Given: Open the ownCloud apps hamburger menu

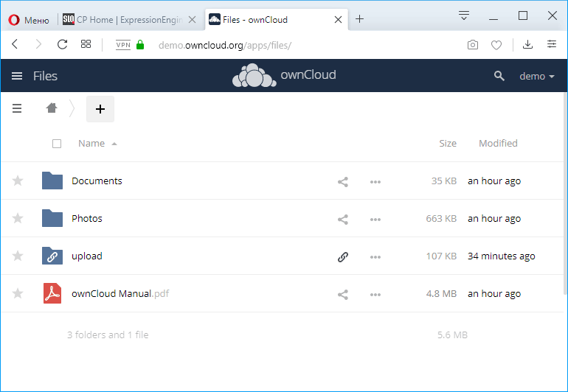Looking at the screenshot, I should [17, 76].
